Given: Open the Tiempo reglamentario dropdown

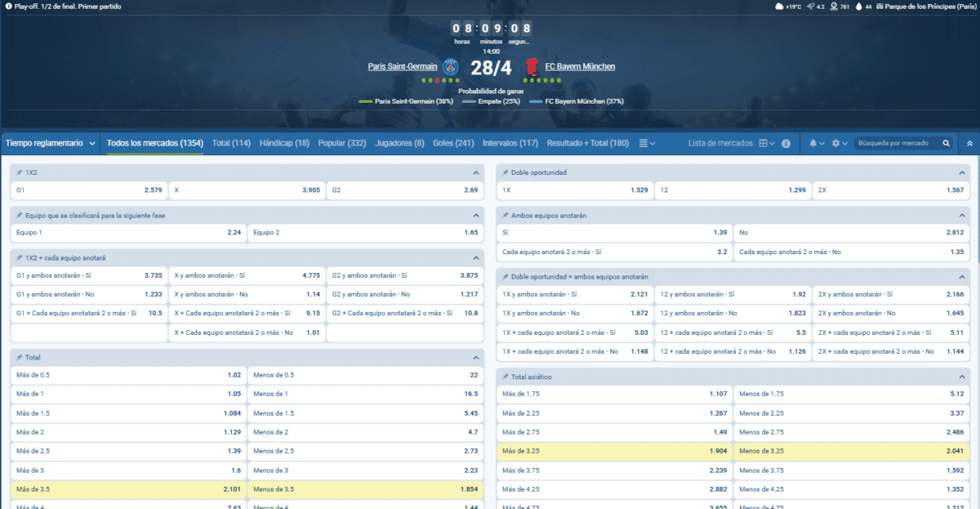Looking at the screenshot, I should click(x=50, y=143).
